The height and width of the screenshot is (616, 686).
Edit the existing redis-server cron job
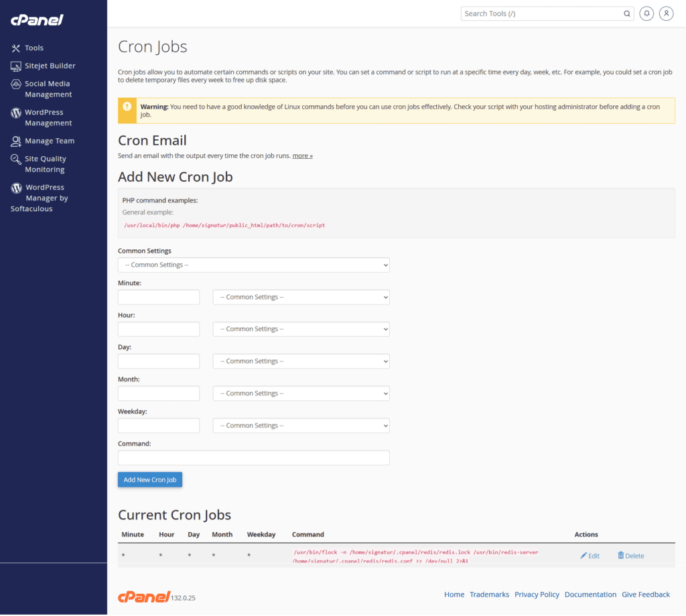click(x=590, y=556)
